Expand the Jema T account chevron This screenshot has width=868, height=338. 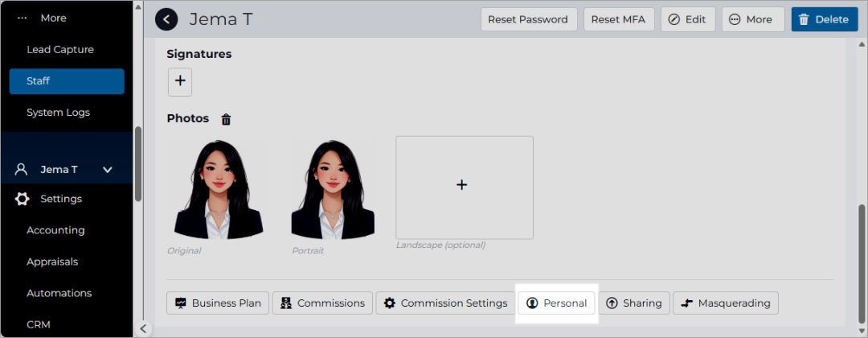pyautogui.click(x=108, y=170)
